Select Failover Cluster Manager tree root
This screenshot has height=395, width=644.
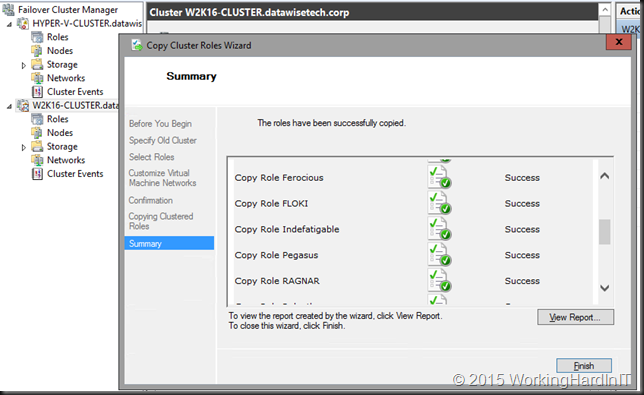click(x=68, y=9)
